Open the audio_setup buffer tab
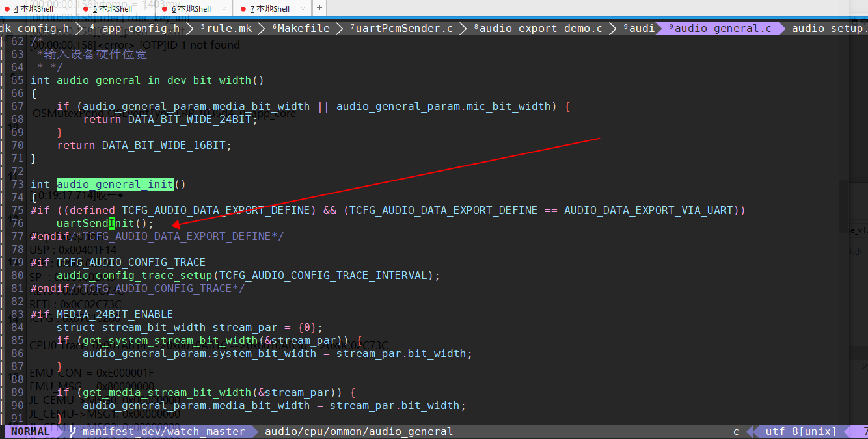Viewport: 868px width, 439px height. click(x=830, y=29)
